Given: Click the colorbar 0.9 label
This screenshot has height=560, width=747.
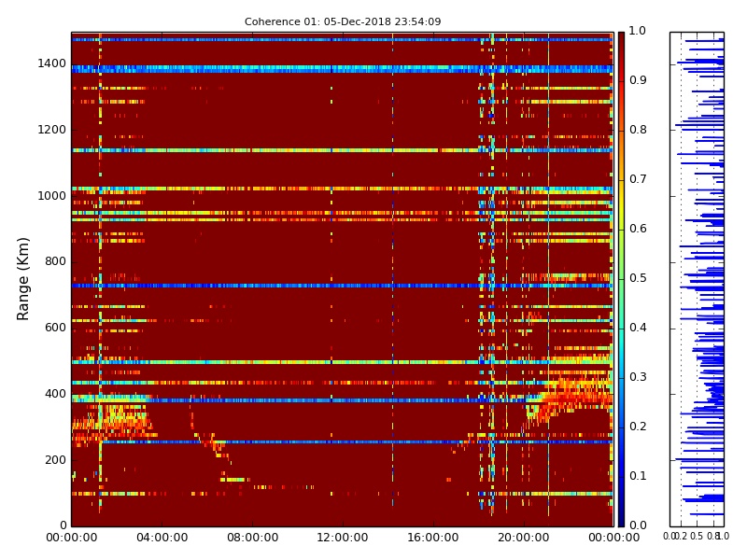Looking at the screenshot, I should point(638,80).
